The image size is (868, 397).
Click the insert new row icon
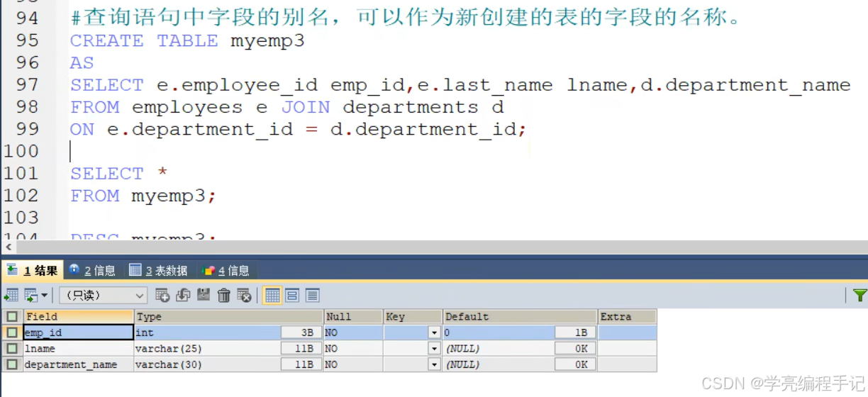click(162, 296)
